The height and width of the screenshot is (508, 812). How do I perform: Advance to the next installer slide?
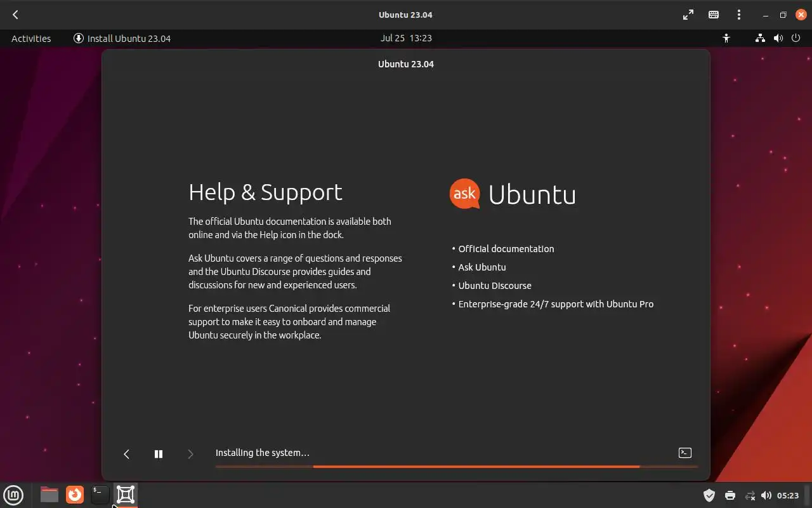point(190,453)
